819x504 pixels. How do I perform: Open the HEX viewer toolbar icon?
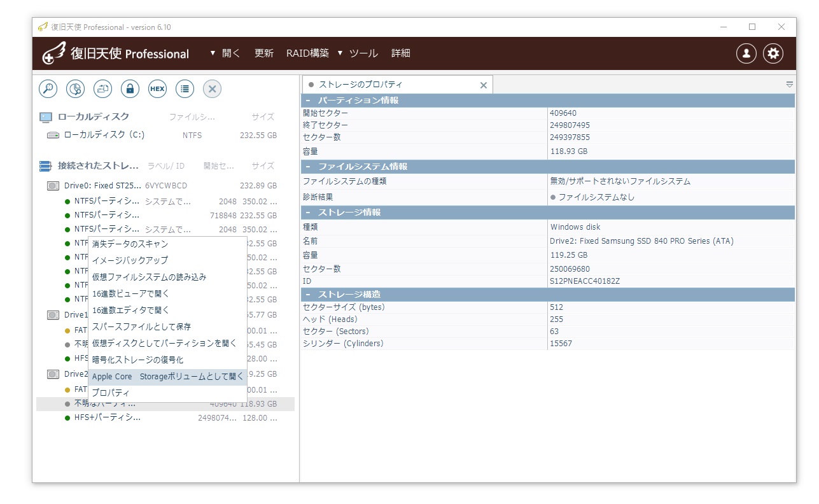157,88
